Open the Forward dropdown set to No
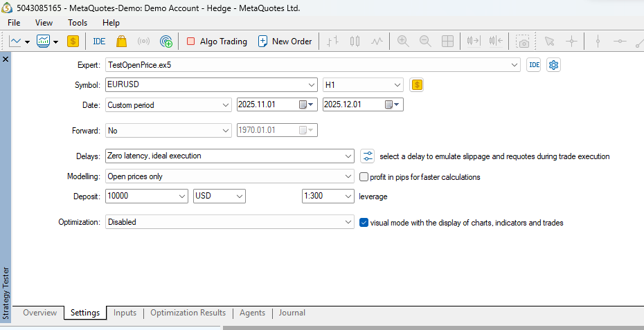 [168, 131]
